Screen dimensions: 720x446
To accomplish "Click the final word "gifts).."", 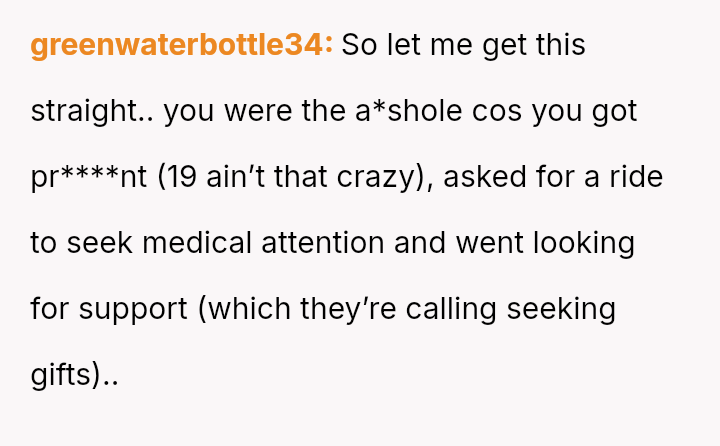I will tap(74, 375).
